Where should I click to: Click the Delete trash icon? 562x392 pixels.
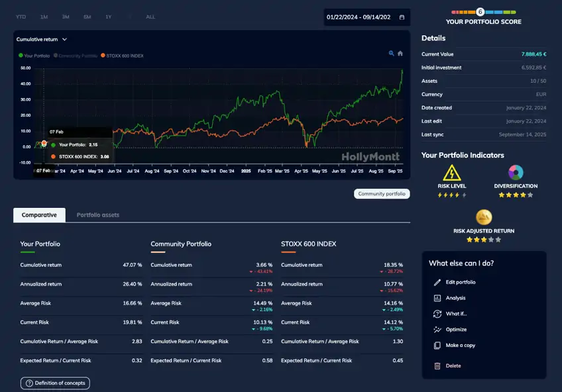pos(437,366)
